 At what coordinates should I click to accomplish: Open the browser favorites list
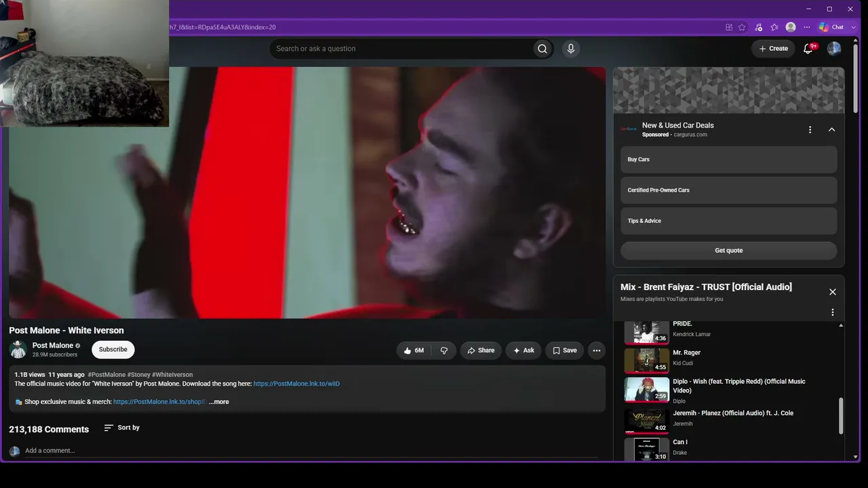pyautogui.click(x=774, y=27)
